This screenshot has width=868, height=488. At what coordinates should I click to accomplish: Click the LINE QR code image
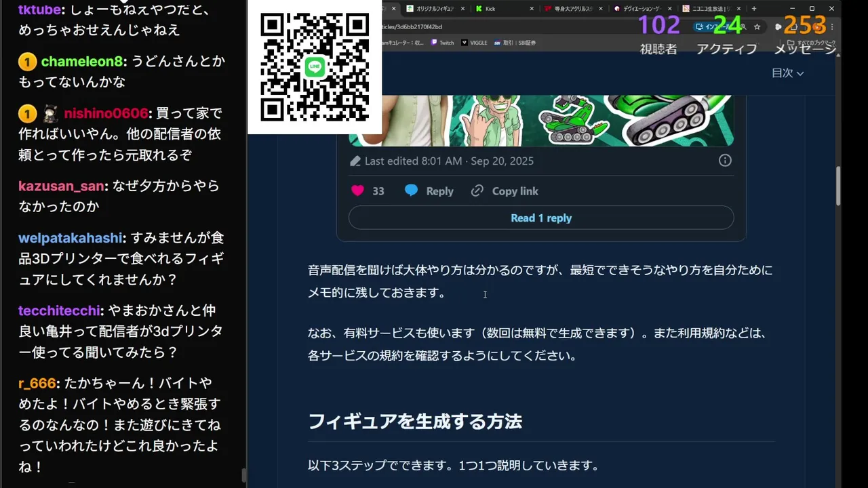pos(315,66)
